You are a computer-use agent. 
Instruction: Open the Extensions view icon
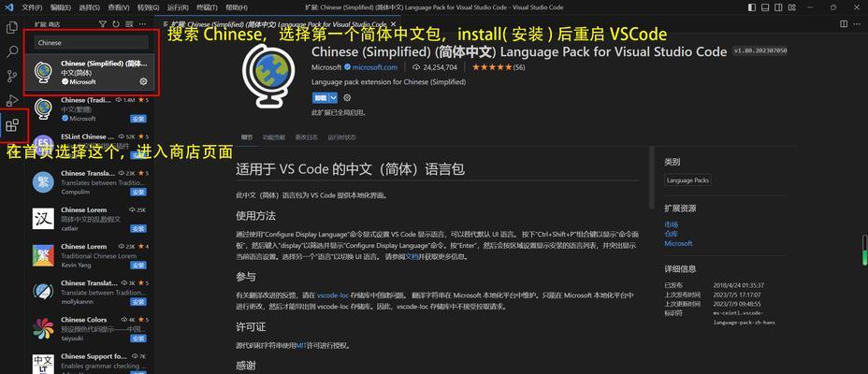pyautogui.click(x=11, y=125)
